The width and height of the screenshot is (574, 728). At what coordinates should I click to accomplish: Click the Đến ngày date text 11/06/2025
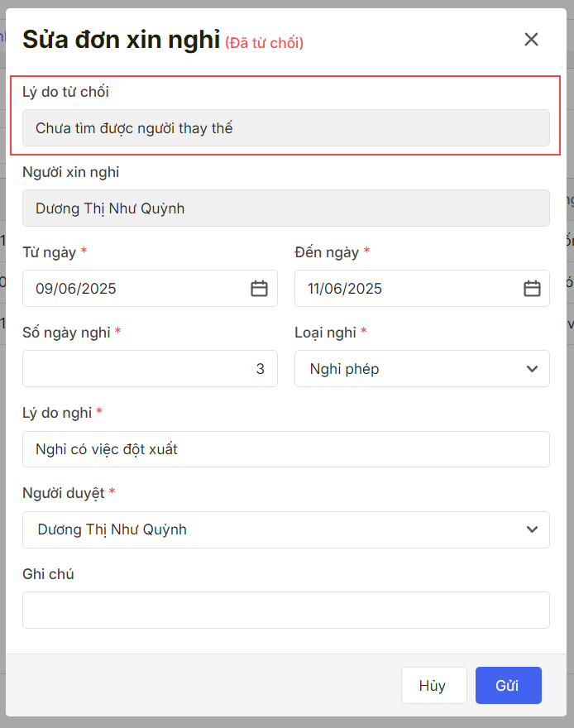(345, 289)
